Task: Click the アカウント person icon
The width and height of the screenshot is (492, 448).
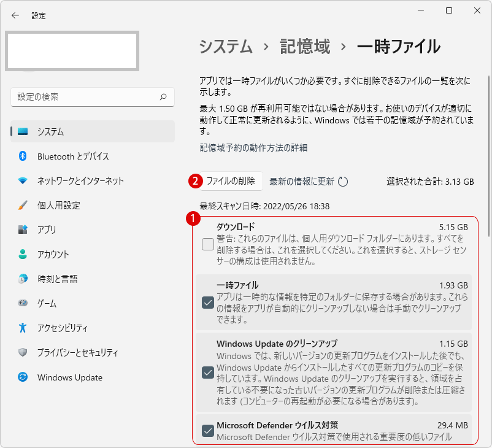Action: pyautogui.click(x=23, y=254)
